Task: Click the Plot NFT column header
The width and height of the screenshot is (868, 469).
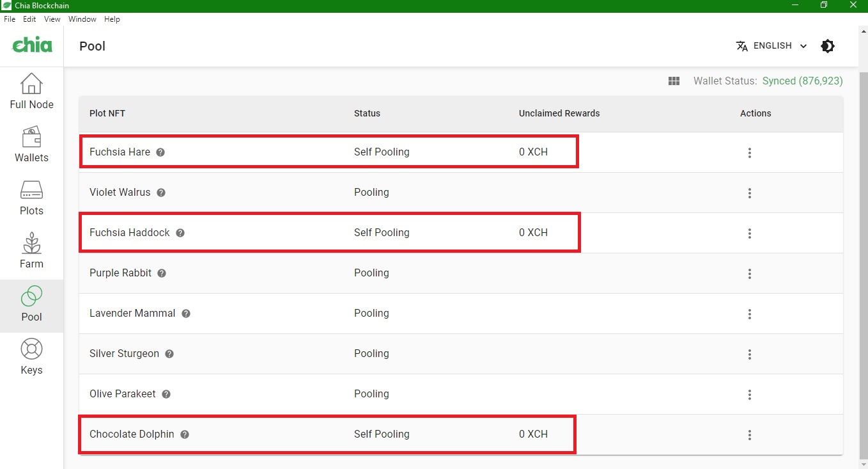Action: (107, 113)
